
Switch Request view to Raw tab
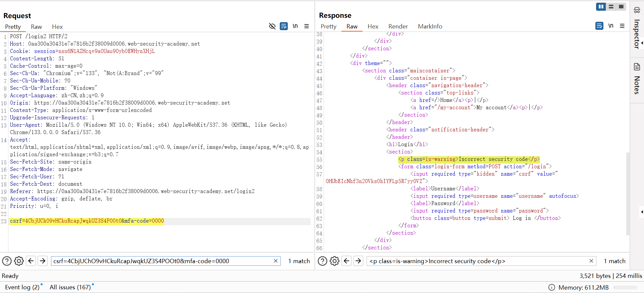36,27
